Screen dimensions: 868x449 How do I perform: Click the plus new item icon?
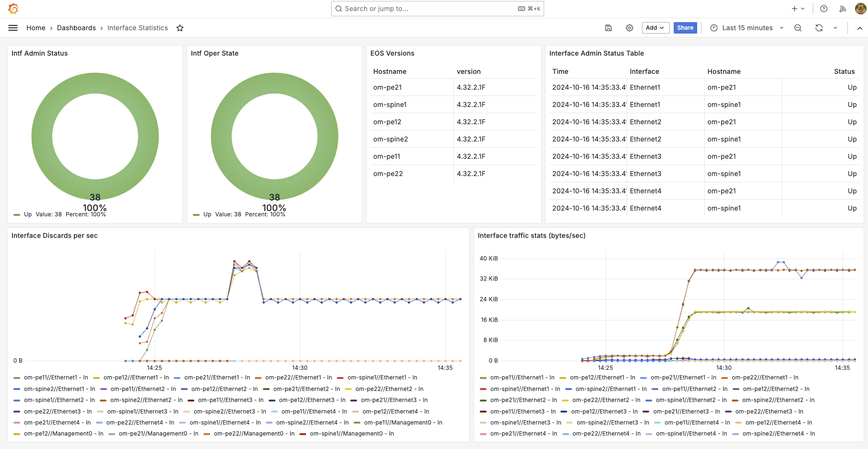pyautogui.click(x=795, y=9)
